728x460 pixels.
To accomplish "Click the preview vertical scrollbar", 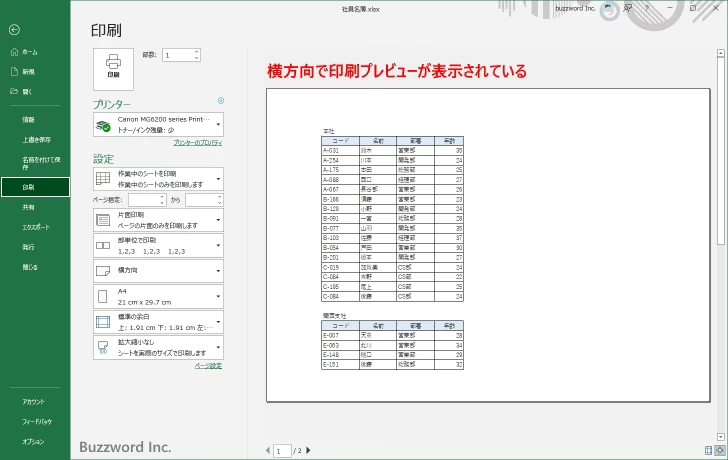I will [x=721, y=151].
